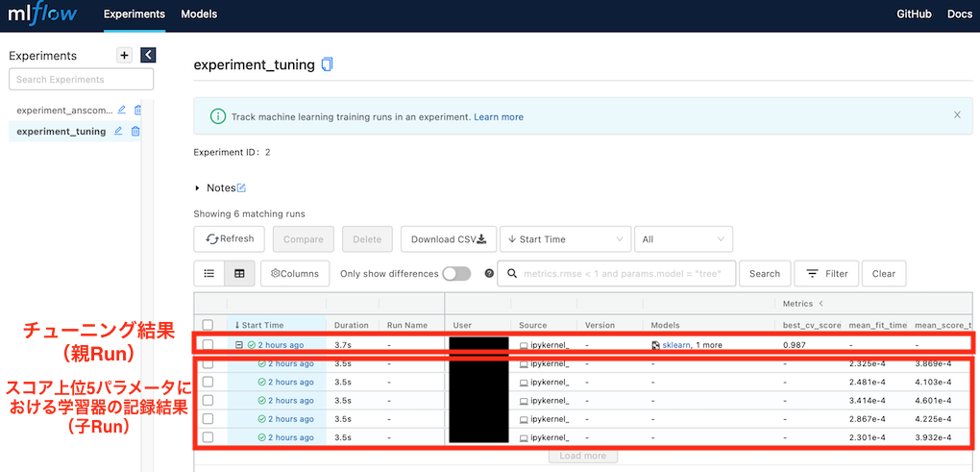
Task: Switch to compact list view icon
Action: click(x=209, y=273)
